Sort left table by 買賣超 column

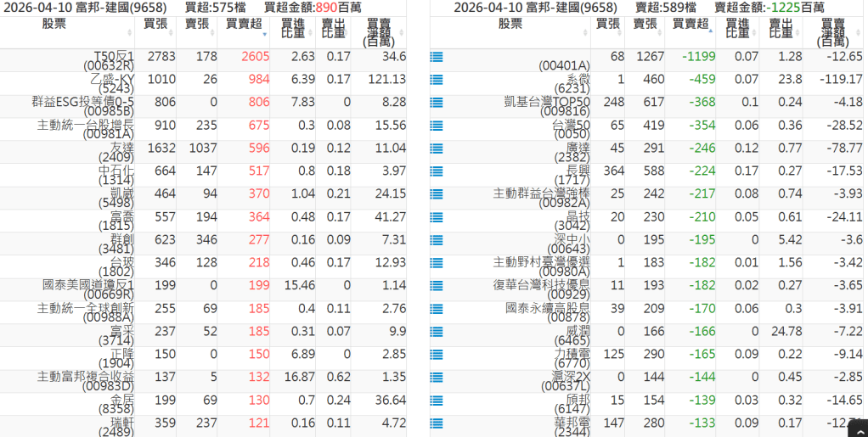pyautogui.click(x=244, y=25)
